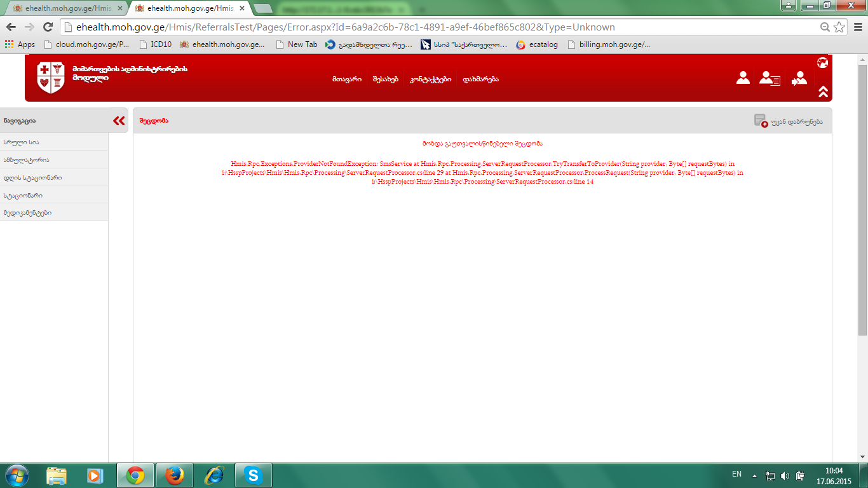Click the globe icon in header corner
868x488 pixels.
coord(823,63)
